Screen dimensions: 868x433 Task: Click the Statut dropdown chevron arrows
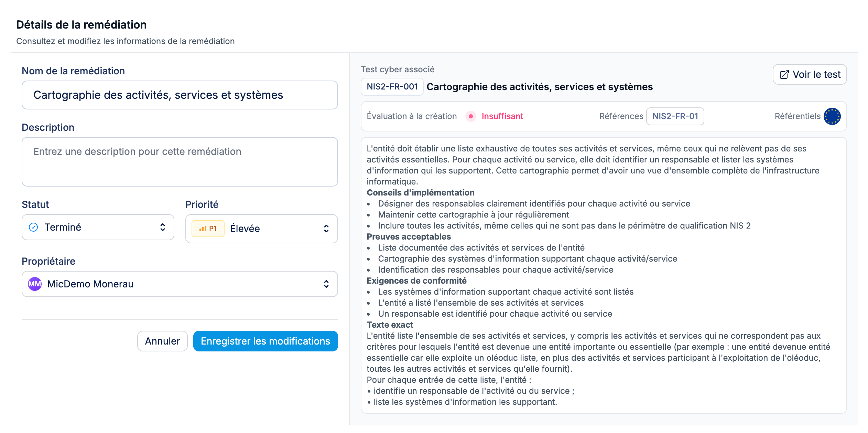163,227
